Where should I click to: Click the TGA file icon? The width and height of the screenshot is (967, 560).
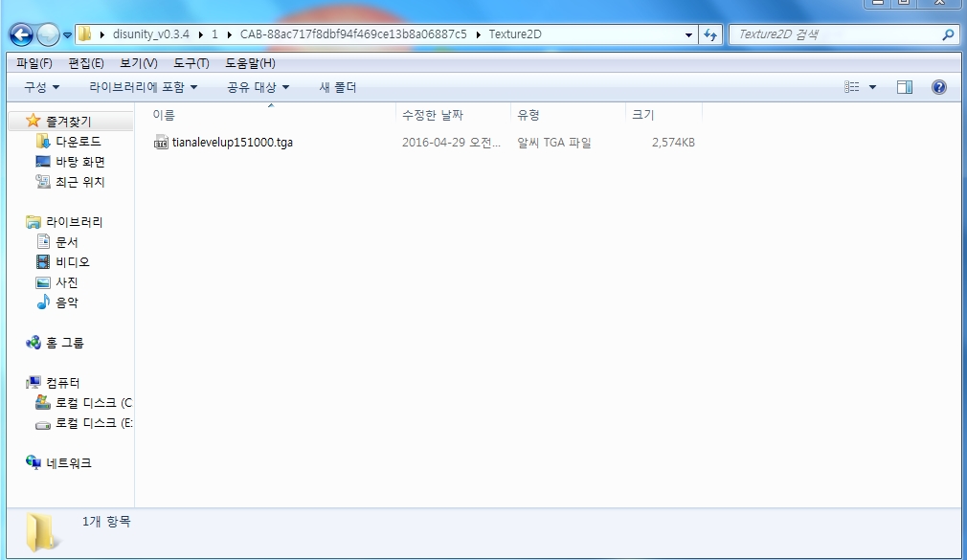click(161, 143)
